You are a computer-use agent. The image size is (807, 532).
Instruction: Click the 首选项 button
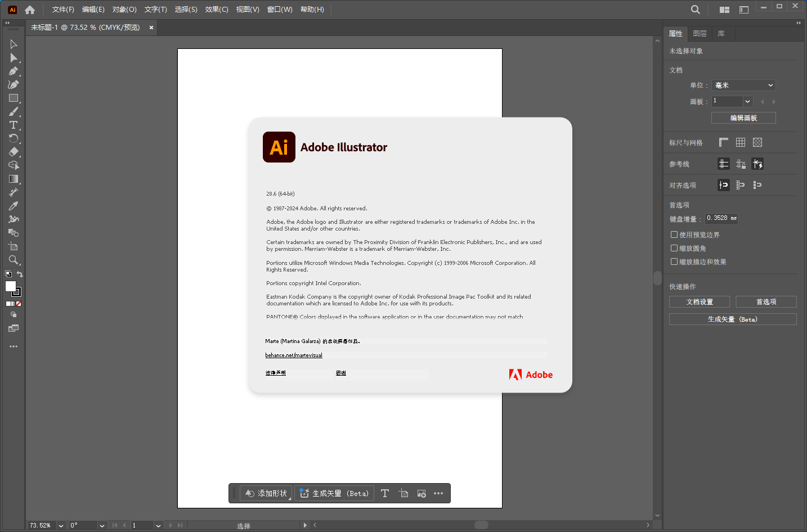tap(766, 302)
